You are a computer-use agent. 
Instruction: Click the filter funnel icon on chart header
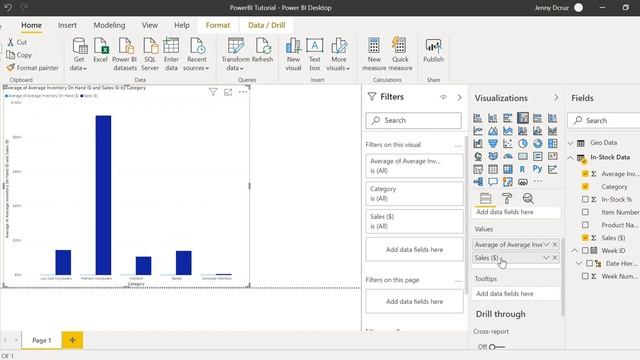(x=213, y=92)
